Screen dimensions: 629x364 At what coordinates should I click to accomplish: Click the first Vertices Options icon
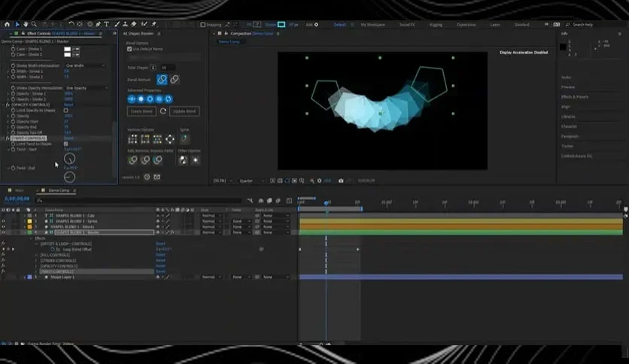[132, 139]
